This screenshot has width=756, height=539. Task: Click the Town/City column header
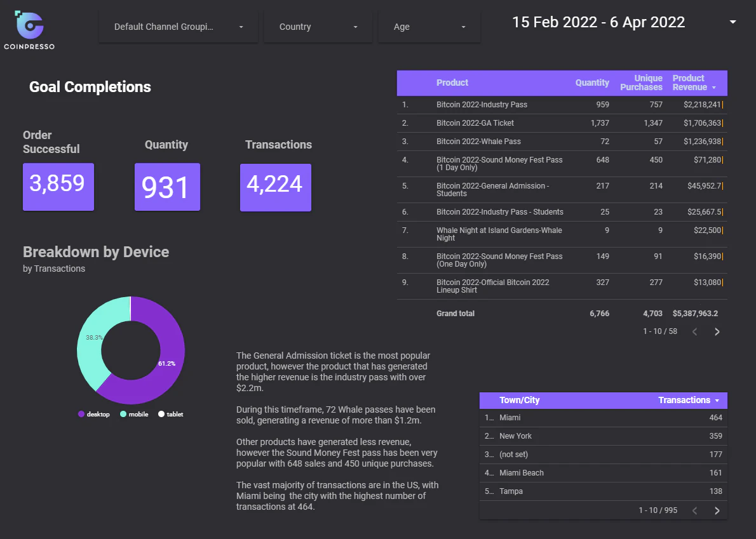point(519,400)
